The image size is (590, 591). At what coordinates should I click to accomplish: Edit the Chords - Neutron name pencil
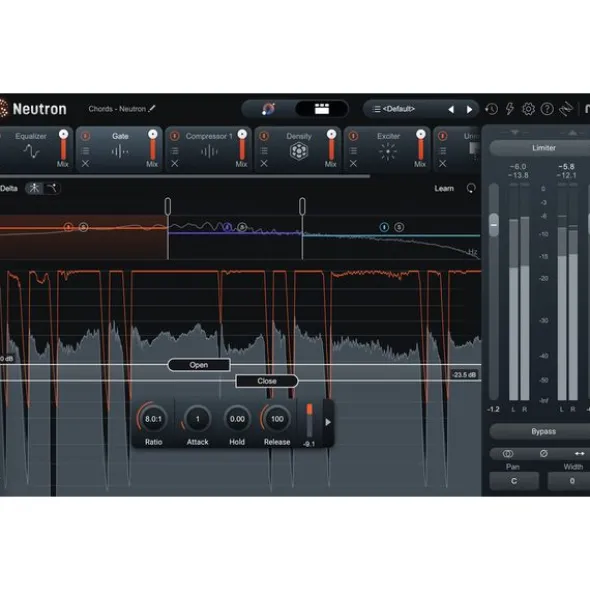152,109
